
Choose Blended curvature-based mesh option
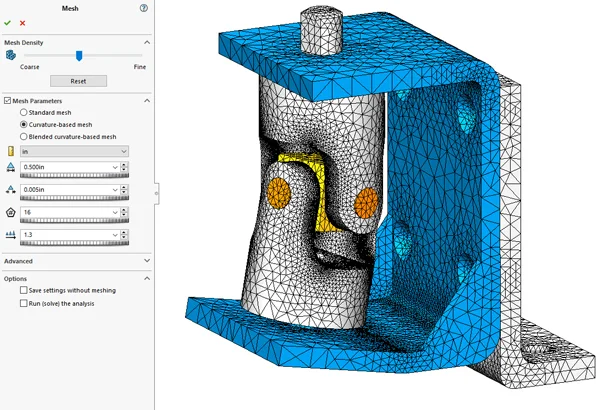24,136
